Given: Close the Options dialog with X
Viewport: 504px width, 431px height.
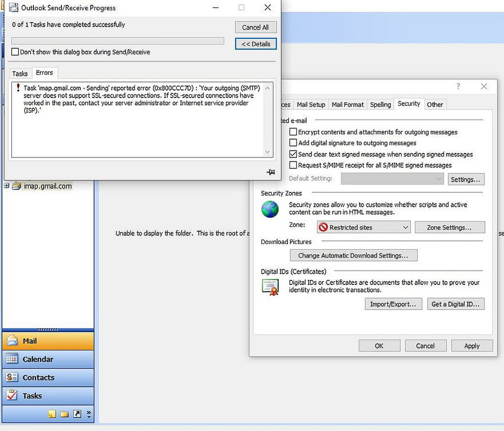Looking at the screenshot, I should [484, 86].
